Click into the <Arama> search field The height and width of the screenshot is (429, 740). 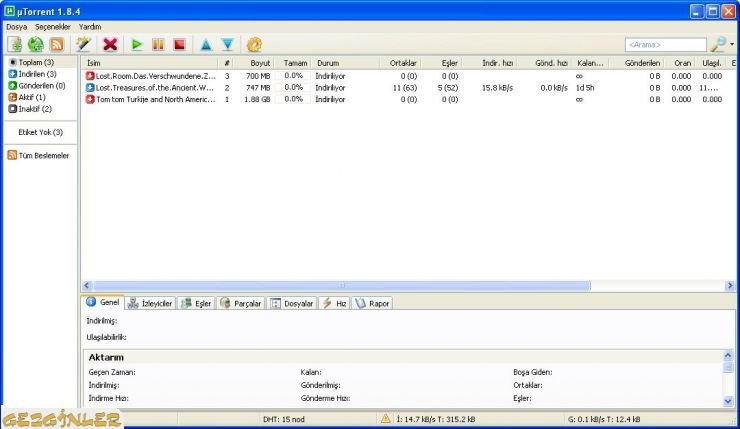coord(665,45)
